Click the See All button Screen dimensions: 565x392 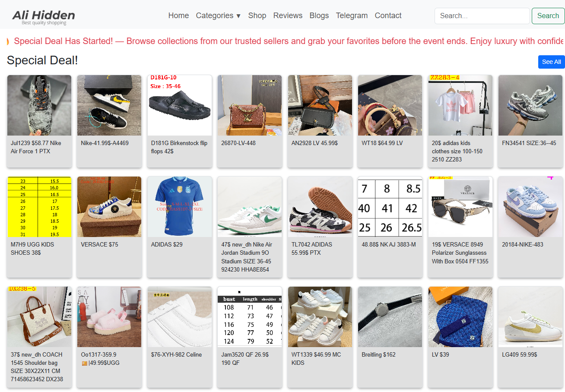[551, 62]
